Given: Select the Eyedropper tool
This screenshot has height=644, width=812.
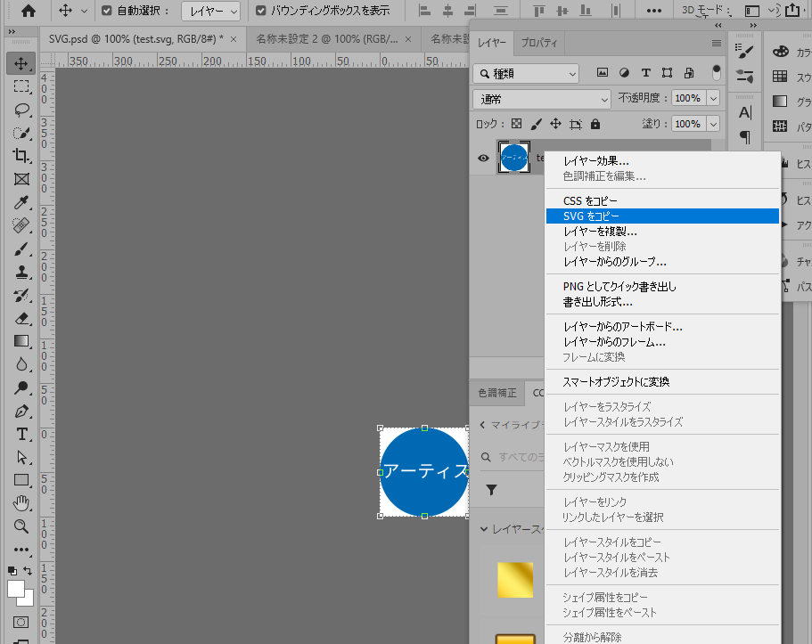Looking at the screenshot, I should pyautogui.click(x=21, y=202).
